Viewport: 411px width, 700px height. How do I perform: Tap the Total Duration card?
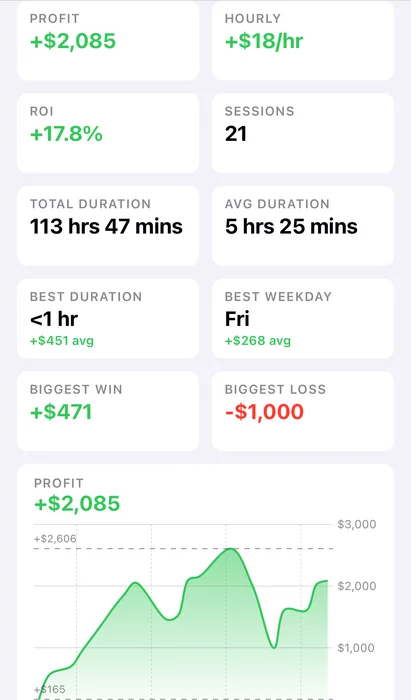click(108, 226)
